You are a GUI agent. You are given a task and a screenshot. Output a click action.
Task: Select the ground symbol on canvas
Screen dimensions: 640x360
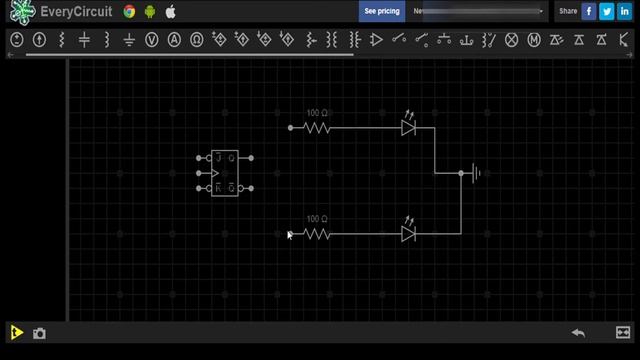(476, 173)
